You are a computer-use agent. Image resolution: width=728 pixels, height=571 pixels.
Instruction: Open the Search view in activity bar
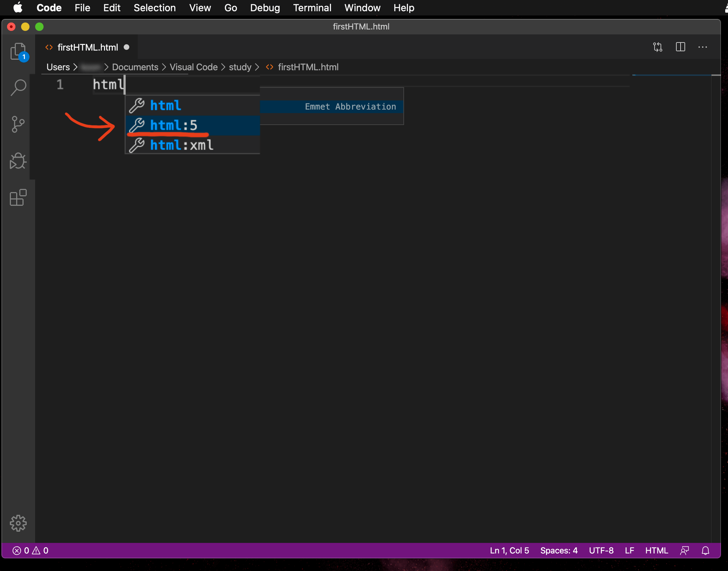[x=18, y=88]
